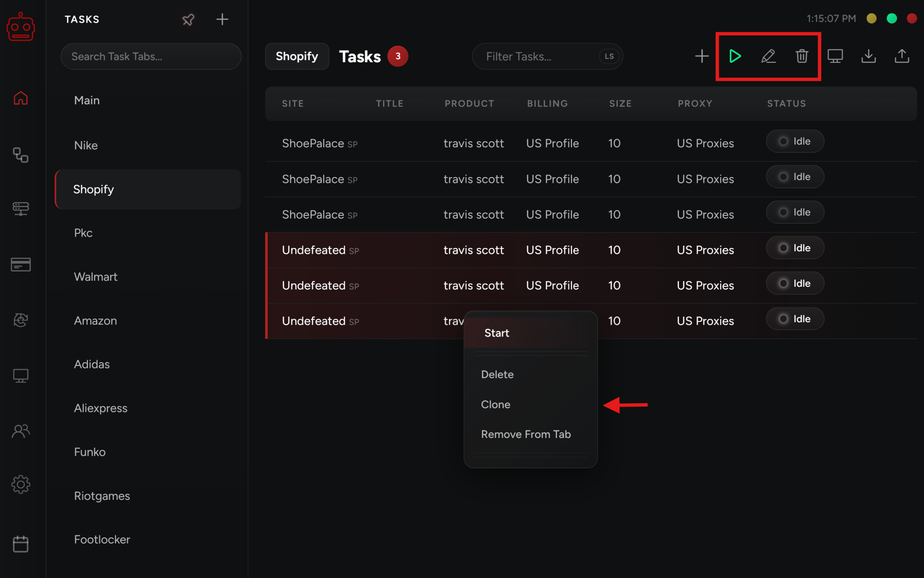Click the download import icon
This screenshot has width=924, height=578.
[x=869, y=56]
